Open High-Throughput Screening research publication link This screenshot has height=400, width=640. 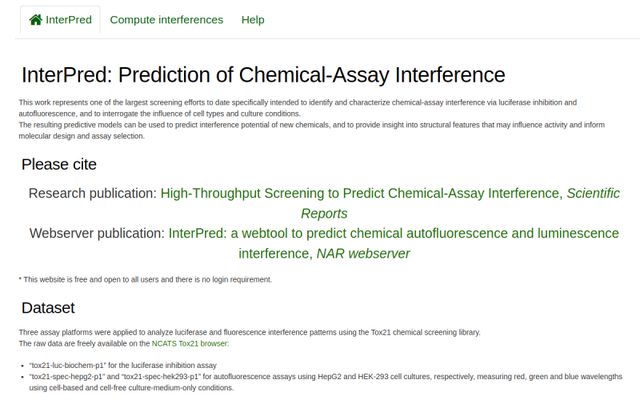[361, 193]
